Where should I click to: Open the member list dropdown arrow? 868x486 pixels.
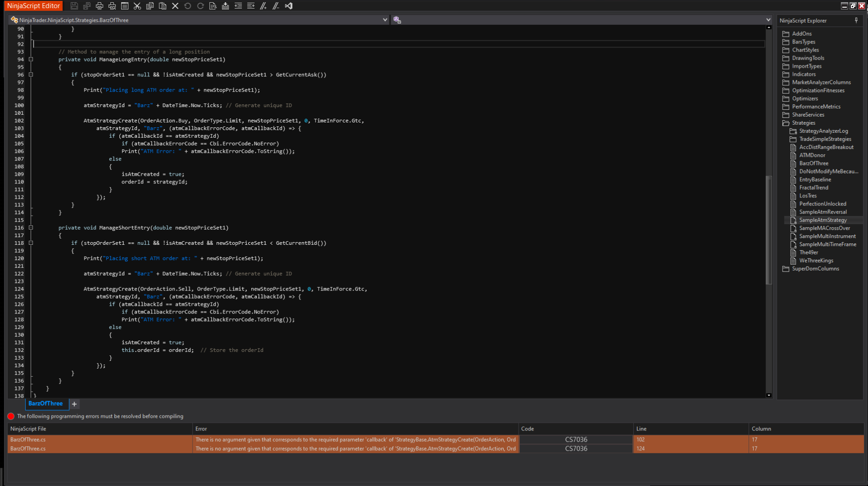[x=768, y=20]
